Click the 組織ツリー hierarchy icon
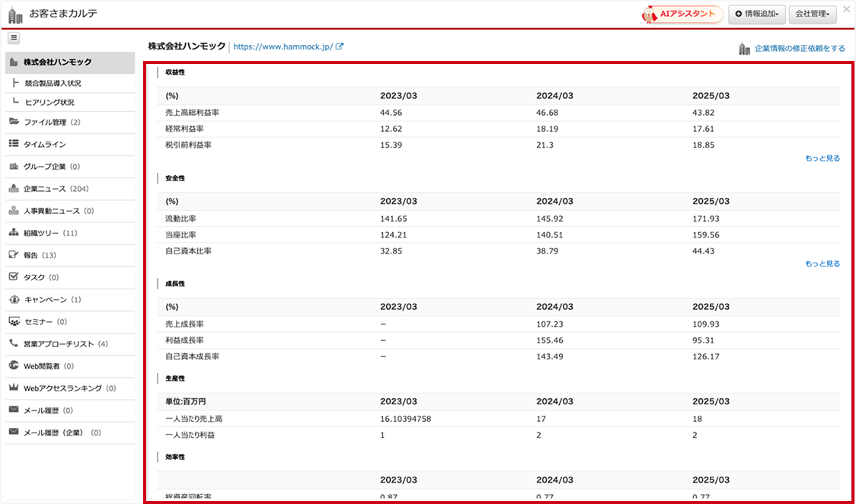 coord(14,233)
